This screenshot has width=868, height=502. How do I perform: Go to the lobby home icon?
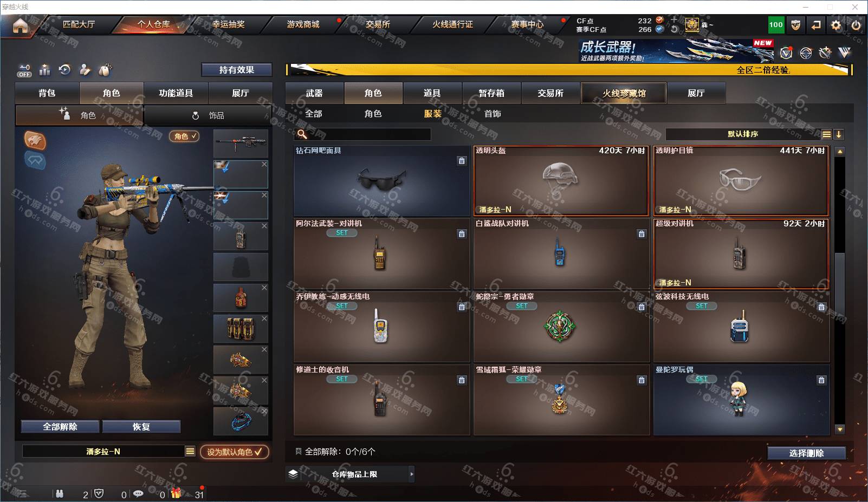pos(20,25)
